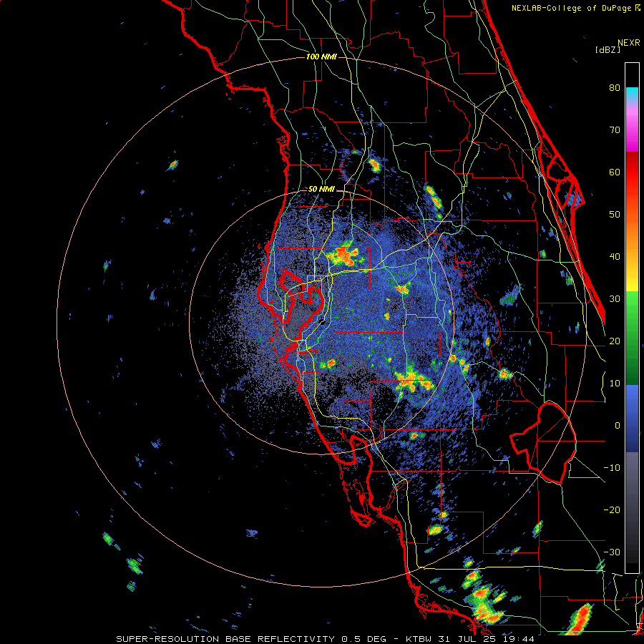Image resolution: width=644 pixels, height=644 pixels.
Task: Click the -30 value on dBZ scale
Action: 612,552
